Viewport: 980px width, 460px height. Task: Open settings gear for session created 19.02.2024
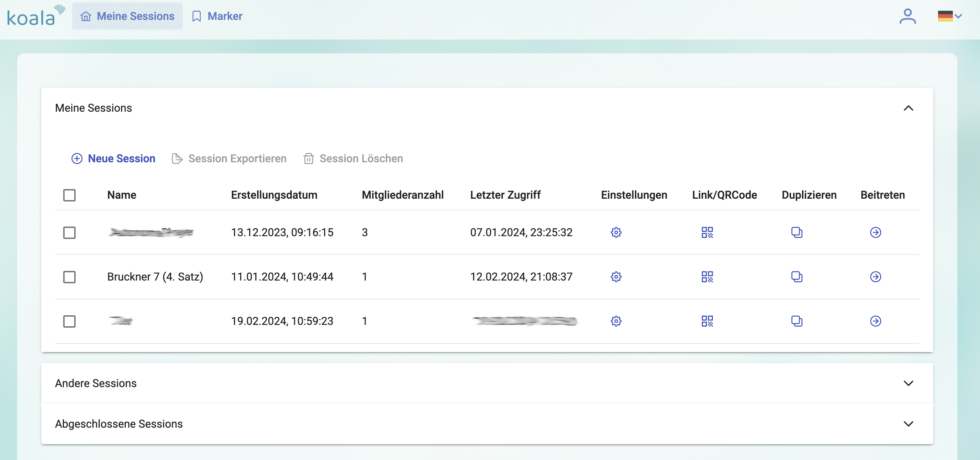click(616, 321)
